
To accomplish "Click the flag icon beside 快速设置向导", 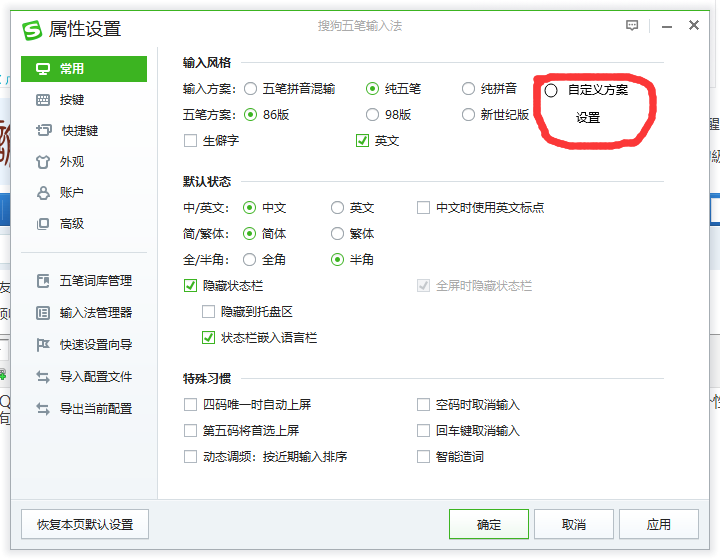I will pyautogui.click(x=43, y=345).
